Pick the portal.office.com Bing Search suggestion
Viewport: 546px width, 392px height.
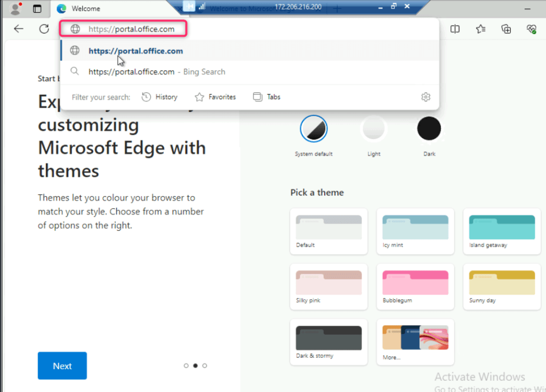coord(157,72)
